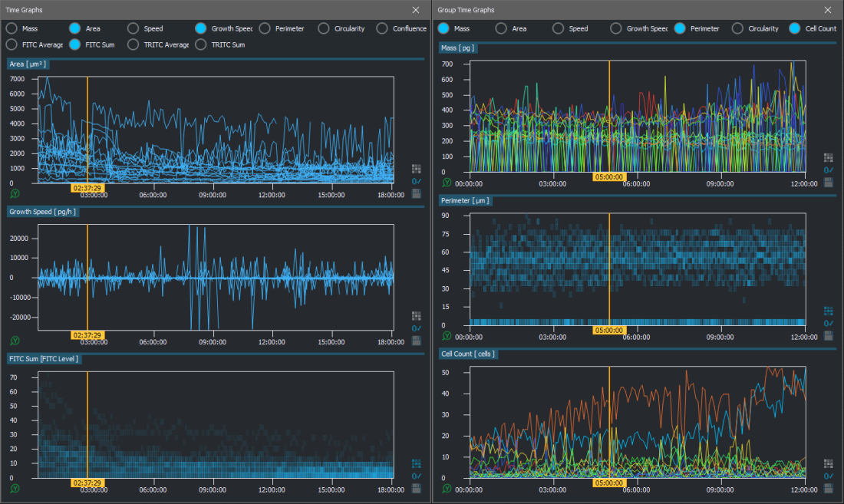
Task: Click the save icon beside the Cell Count graph
Action: pos(829,487)
